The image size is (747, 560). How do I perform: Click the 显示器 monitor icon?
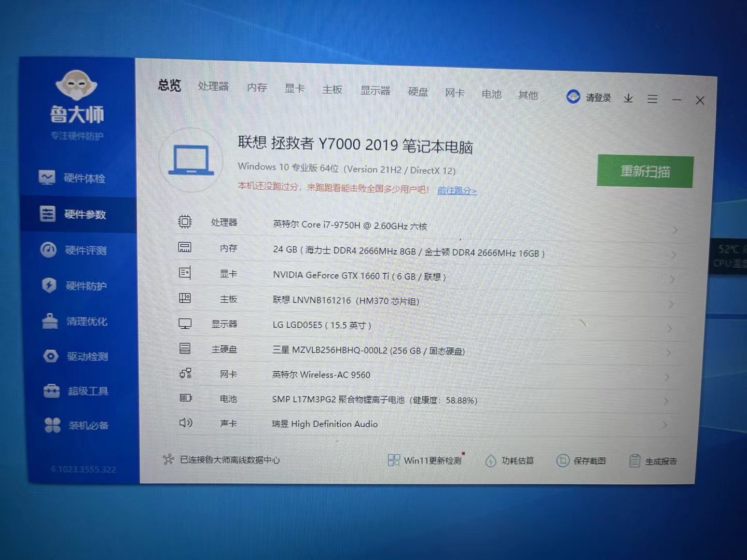click(185, 324)
